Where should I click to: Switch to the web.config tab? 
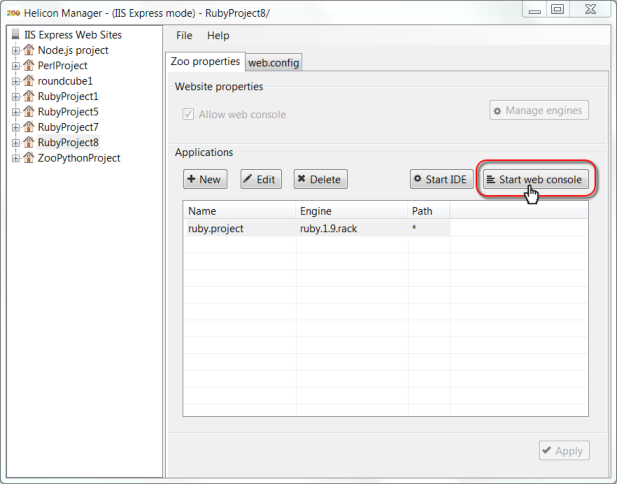click(274, 63)
